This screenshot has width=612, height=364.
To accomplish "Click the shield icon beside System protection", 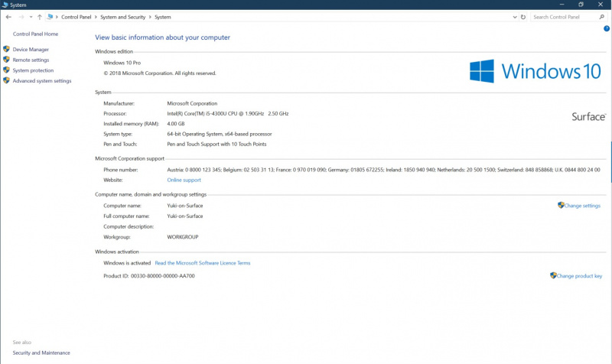I will pyautogui.click(x=6, y=70).
